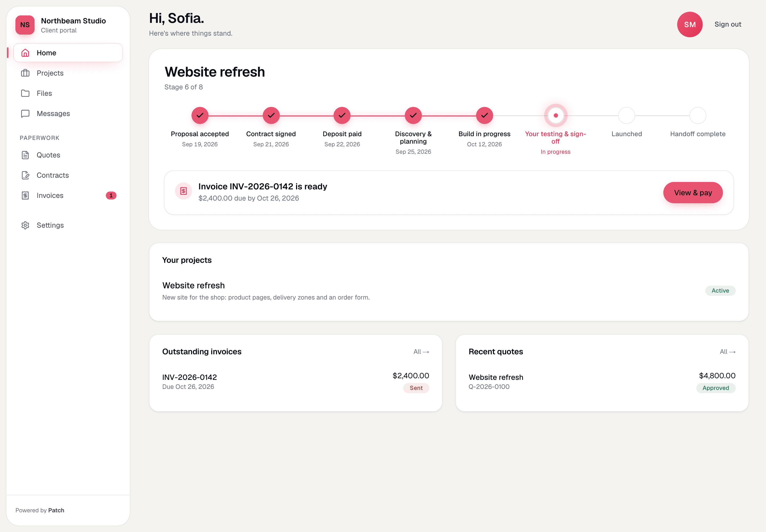Click the NS Northbeam Studio logo
The image size is (766, 532).
coord(25,25)
